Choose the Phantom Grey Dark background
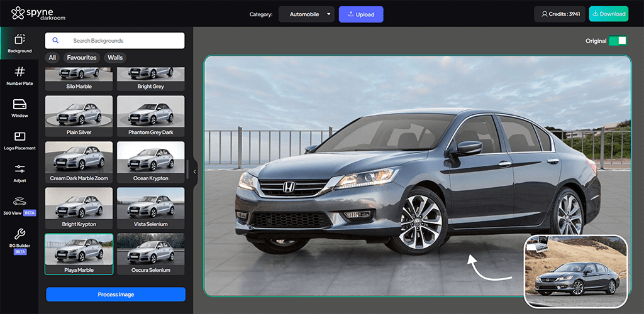This screenshot has width=644, height=314. [151, 116]
